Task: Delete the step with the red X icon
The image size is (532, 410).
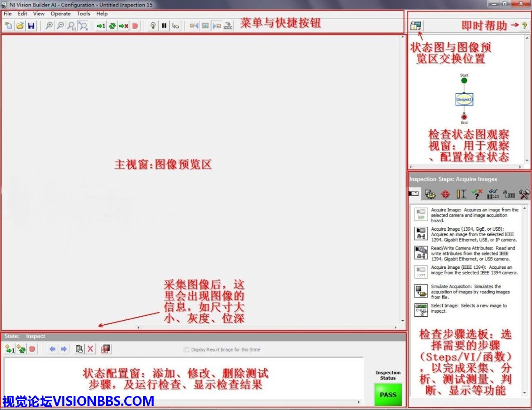Action: [x=90, y=349]
